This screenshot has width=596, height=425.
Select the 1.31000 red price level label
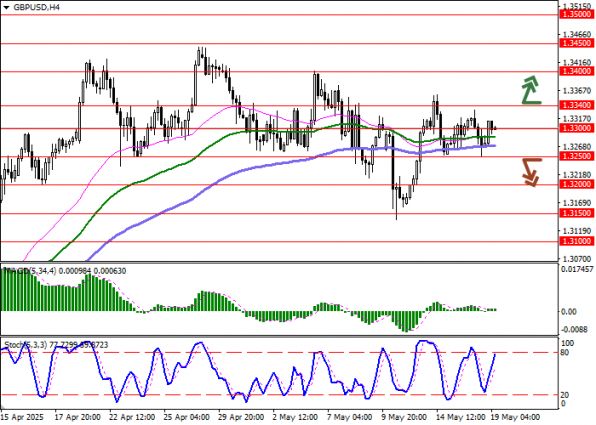coord(577,241)
